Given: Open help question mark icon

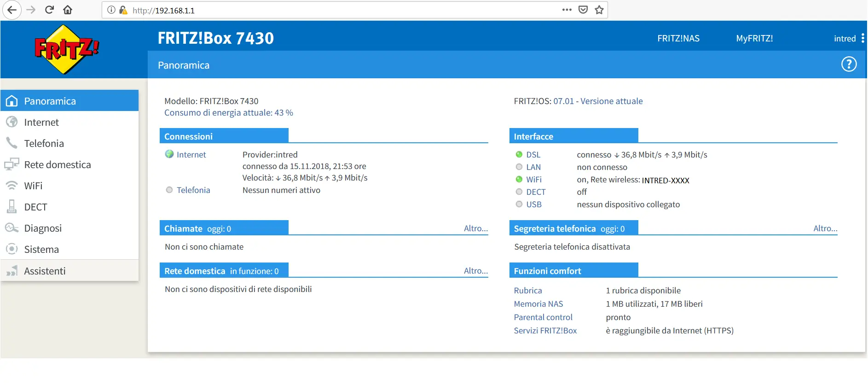Looking at the screenshot, I should (849, 64).
